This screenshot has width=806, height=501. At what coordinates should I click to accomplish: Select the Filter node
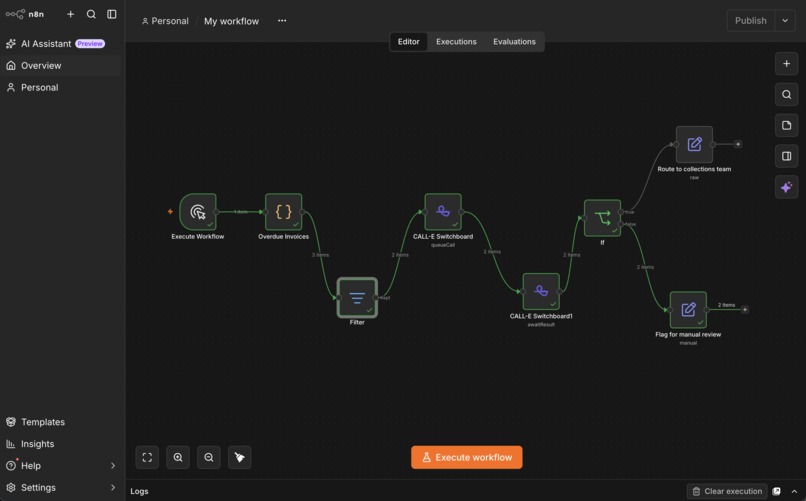(357, 298)
